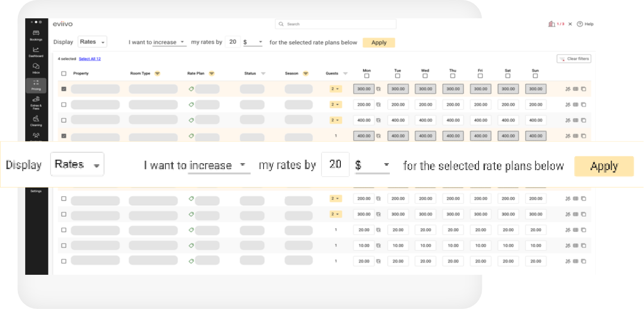Open the Cleaning section icon
644x309 pixels.
(36, 119)
